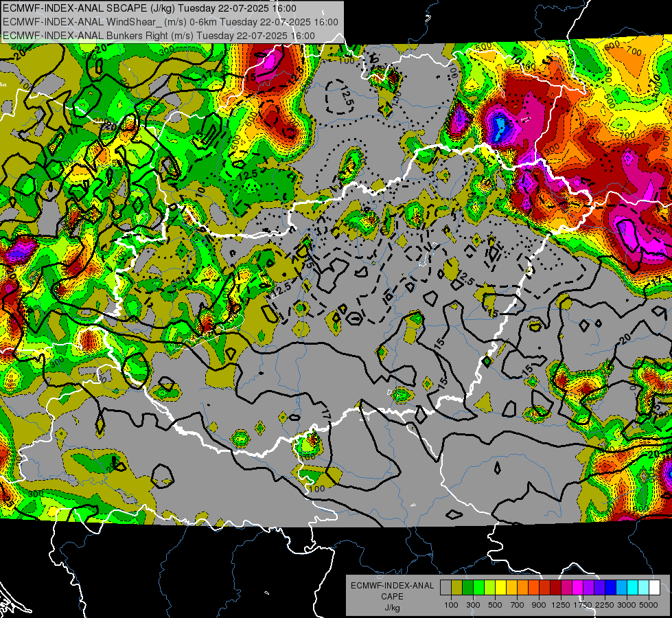This screenshot has width=672, height=618.
Task: Click the CAPE label in the legend
Action: (x=392, y=596)
